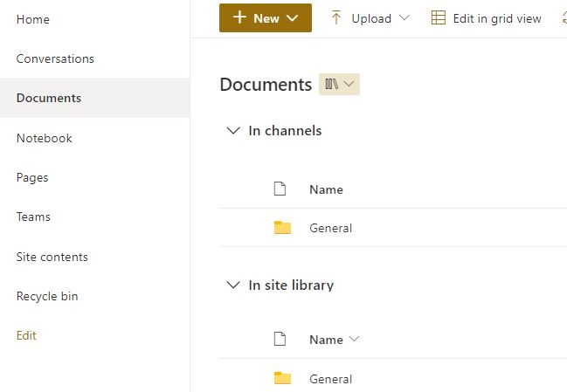
Task: Open the Upload dropdown arrow
Action: click(404, 17)
